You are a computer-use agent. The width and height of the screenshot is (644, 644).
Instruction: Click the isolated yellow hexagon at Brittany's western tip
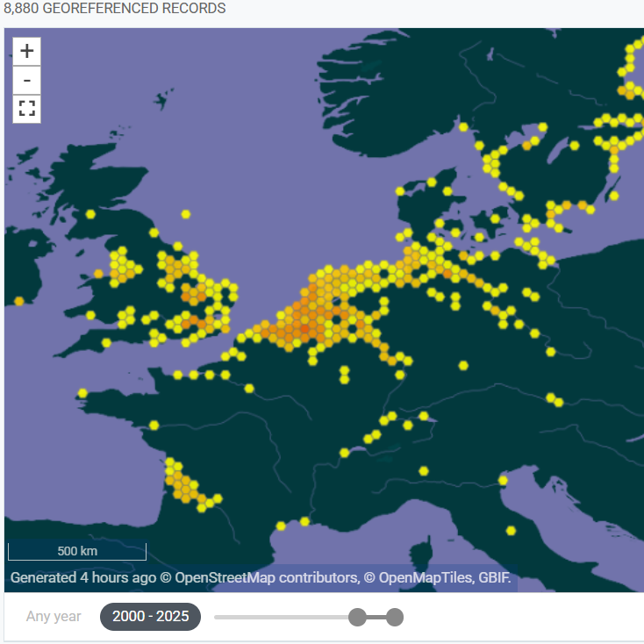(82, 393)
